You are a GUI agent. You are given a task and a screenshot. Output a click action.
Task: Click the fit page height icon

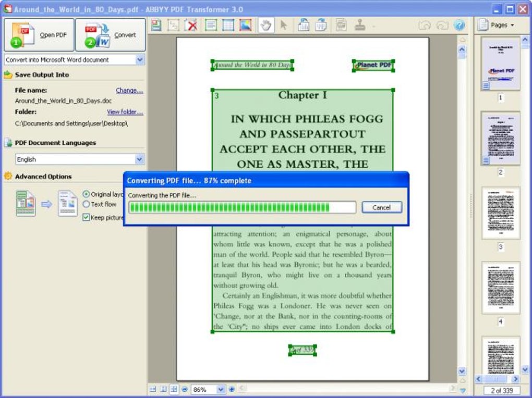pos(163,389)
